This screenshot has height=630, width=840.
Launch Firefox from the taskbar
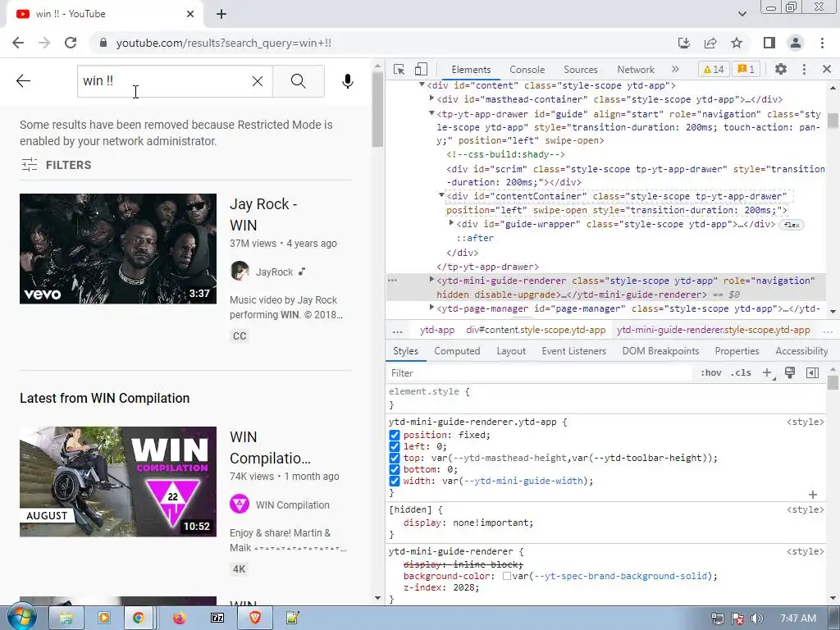pyautogui.click(x=180, y=619)
